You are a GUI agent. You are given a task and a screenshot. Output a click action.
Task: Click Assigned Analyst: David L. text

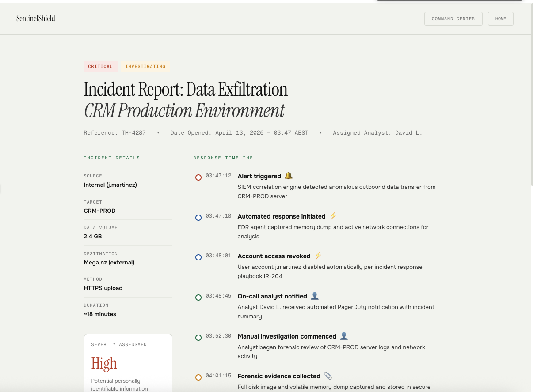[x=378, y=132]
